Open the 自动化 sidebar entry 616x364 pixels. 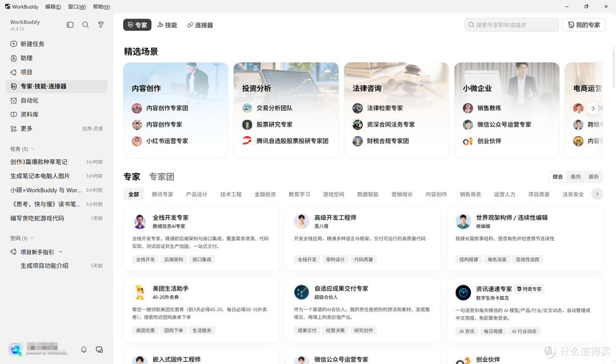point(56,100)
